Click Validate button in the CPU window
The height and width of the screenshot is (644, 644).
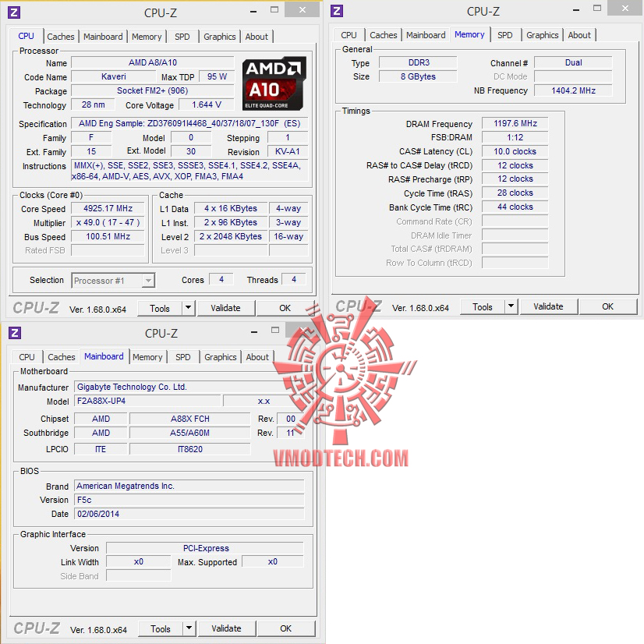pos(225,308)
